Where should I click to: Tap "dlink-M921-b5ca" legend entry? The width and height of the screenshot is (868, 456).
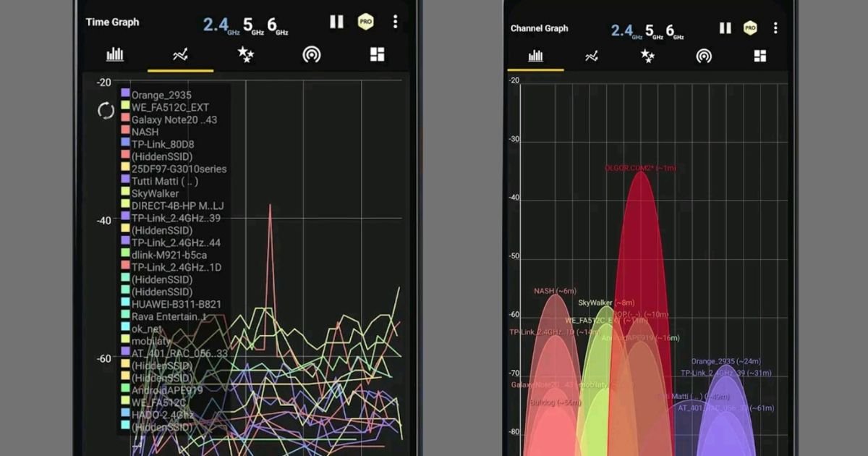click(169, 255)
